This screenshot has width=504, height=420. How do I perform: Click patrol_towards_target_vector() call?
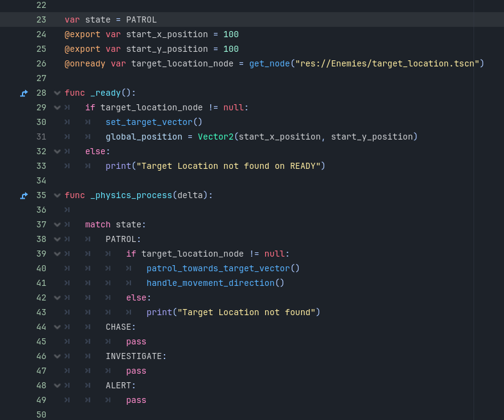(223, 269)
